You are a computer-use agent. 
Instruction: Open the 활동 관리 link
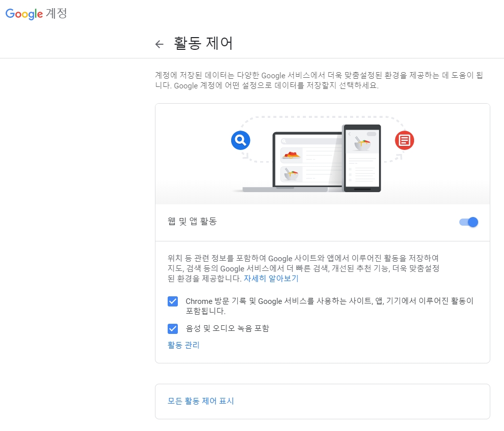tap(183, 345)
